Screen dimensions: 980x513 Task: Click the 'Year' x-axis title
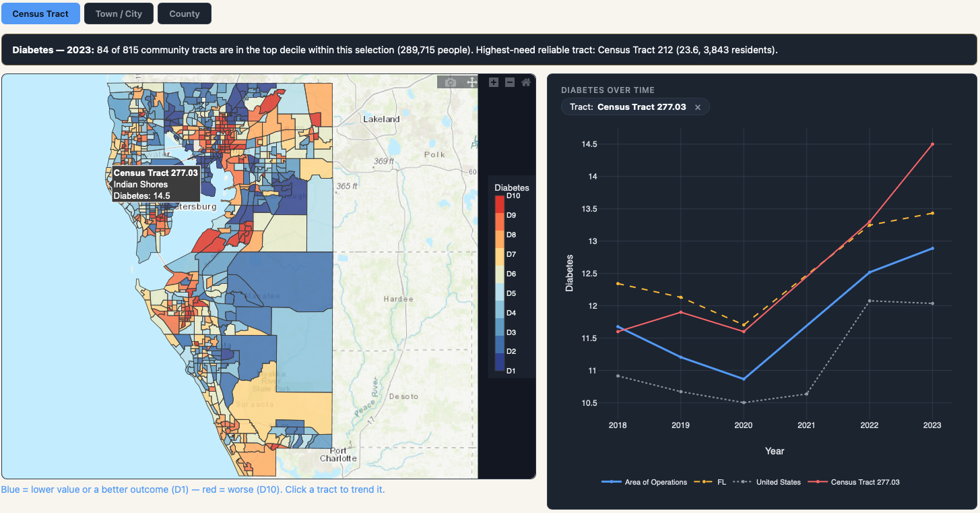point(775,451)
